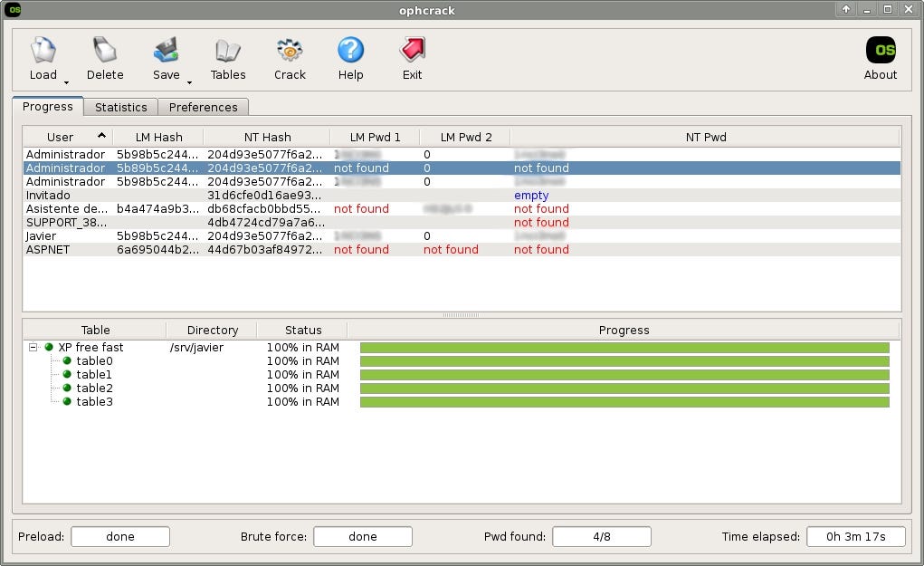Open the Tables manager icon
The height and width of the screenshot is (566, 924).
pos(227,54)
